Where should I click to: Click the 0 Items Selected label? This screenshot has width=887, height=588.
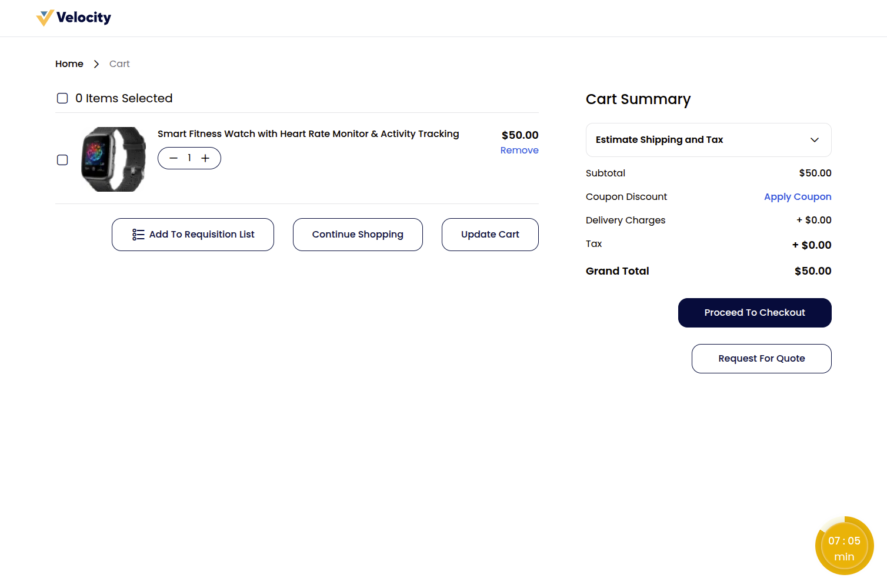pos(124,98)
